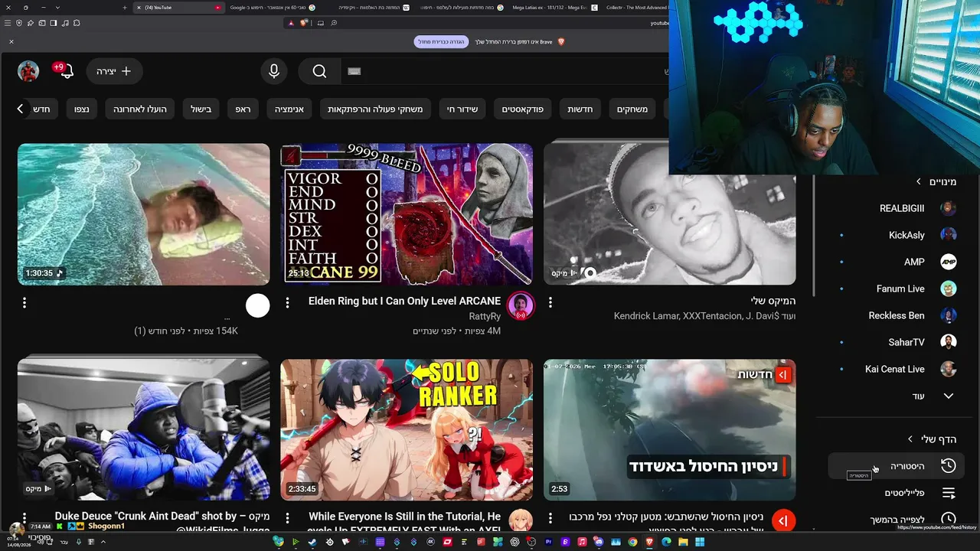Open RattyRy channel avatar

[x=521, y=306]
